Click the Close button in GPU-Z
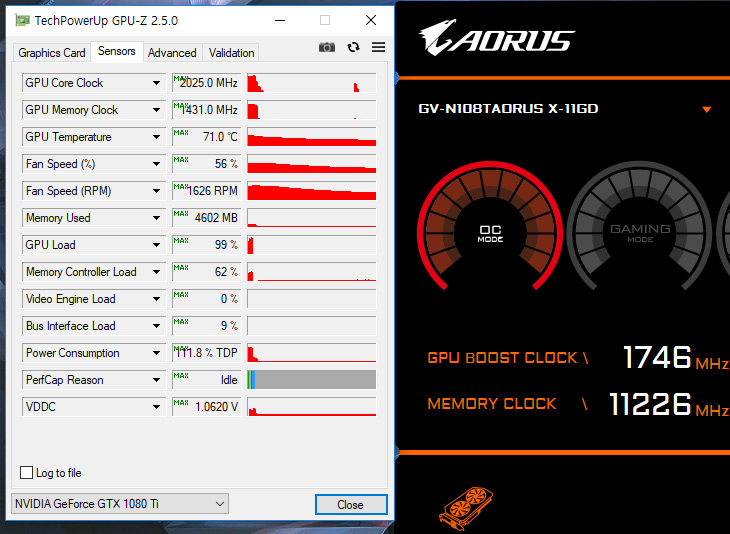The height and width of the screenshot is (534, 730). pyautogui.click(x=351, y=505)
